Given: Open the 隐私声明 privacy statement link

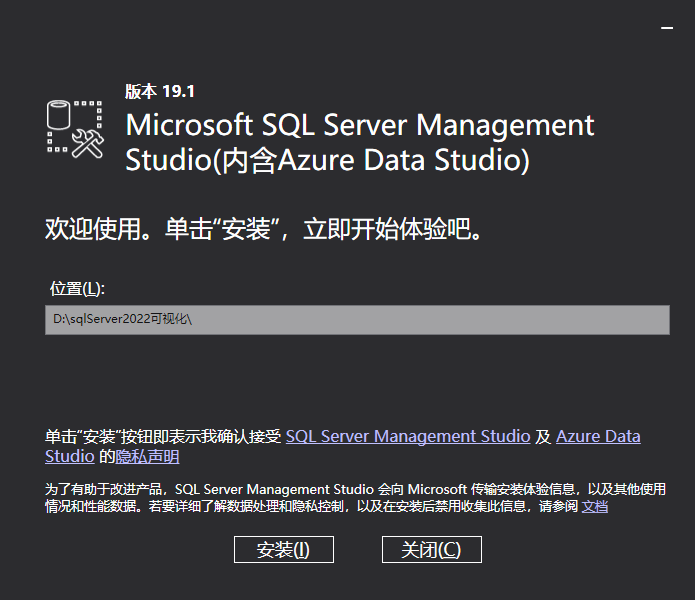Looking at the screenshot, I should click(x=147, y=456).
